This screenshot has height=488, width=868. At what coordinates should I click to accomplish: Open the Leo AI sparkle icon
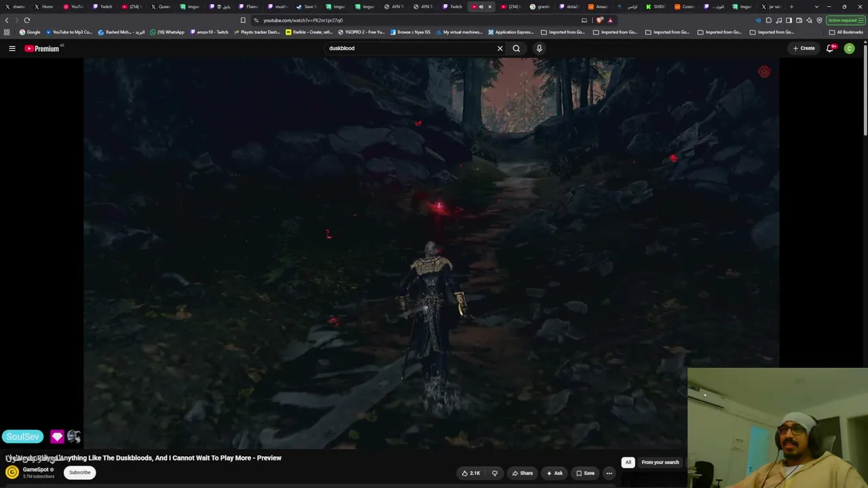coord(809,20)
